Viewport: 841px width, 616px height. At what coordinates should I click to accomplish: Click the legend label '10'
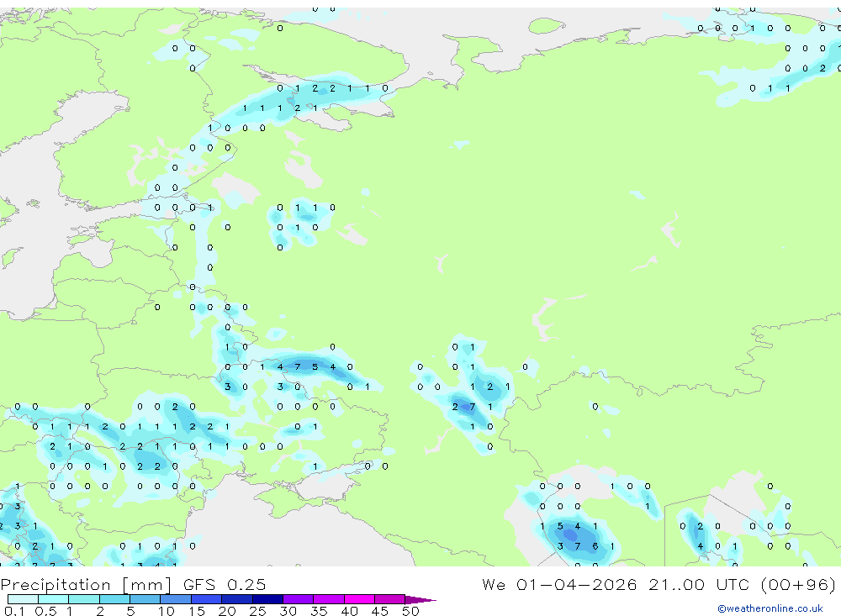[167, 611]
